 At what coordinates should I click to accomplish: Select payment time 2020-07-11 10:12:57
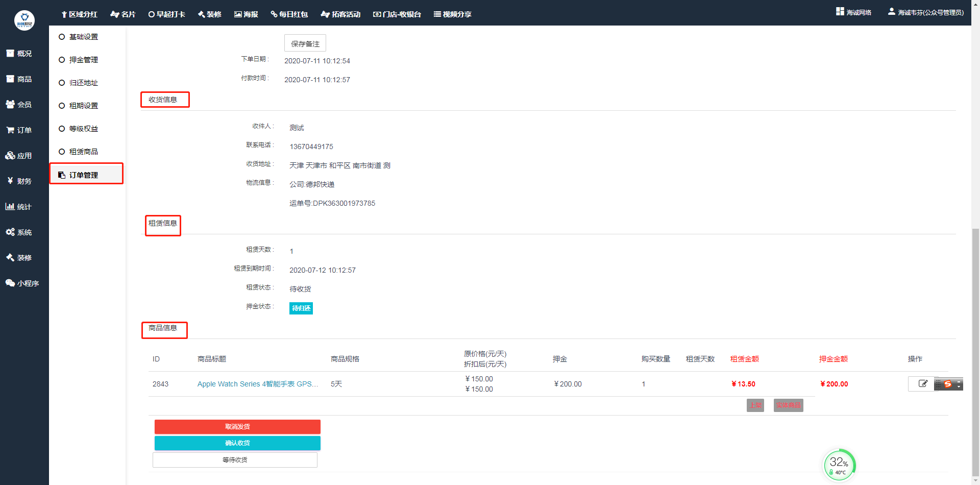[x=317, y=80]
